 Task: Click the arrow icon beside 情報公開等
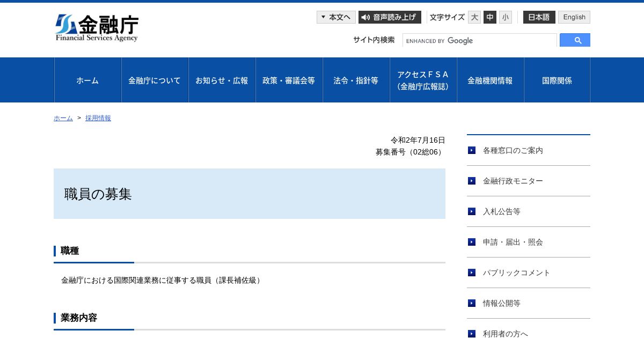click(472, 303)
